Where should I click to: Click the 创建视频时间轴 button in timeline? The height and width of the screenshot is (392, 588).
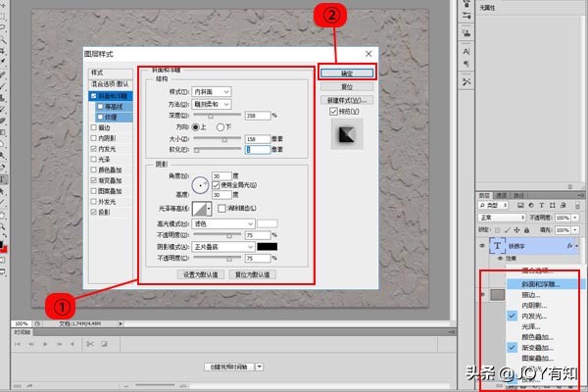229,367
